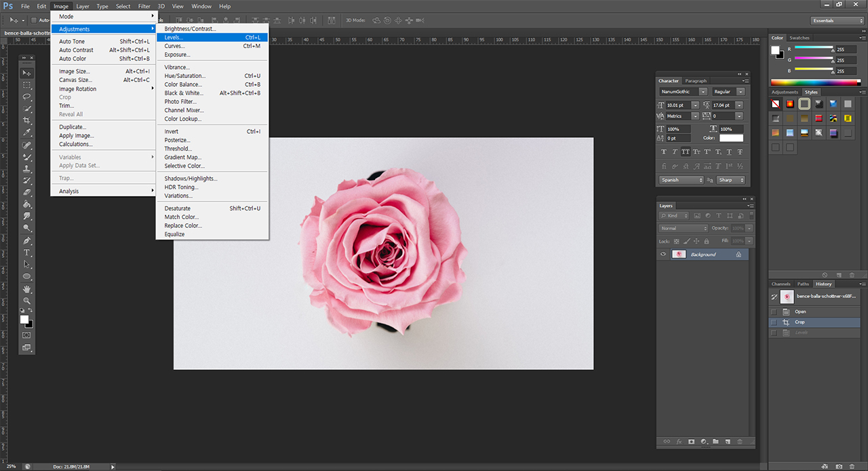Select the Dodge tool
The image size is (868, 471).
pos(27,228)
